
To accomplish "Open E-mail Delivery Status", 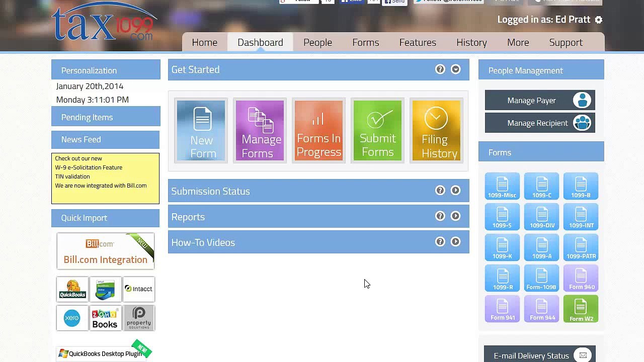I will coord(540,354).
